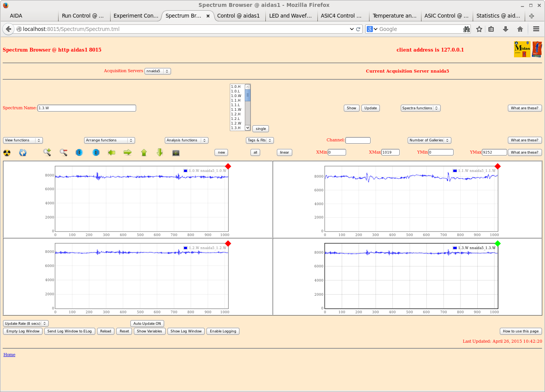Screen dimensions: 545x392
Task: Open the bookmarks list icon
Action: click(x=491, y=29)
